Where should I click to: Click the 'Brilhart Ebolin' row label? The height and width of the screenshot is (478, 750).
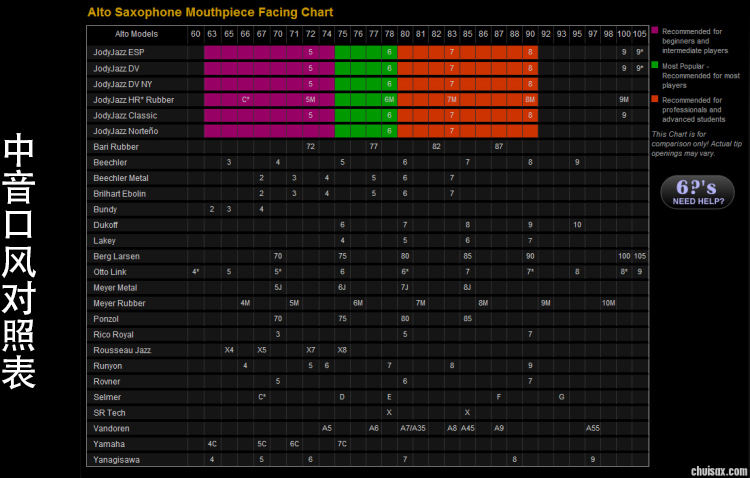[119, 194]
